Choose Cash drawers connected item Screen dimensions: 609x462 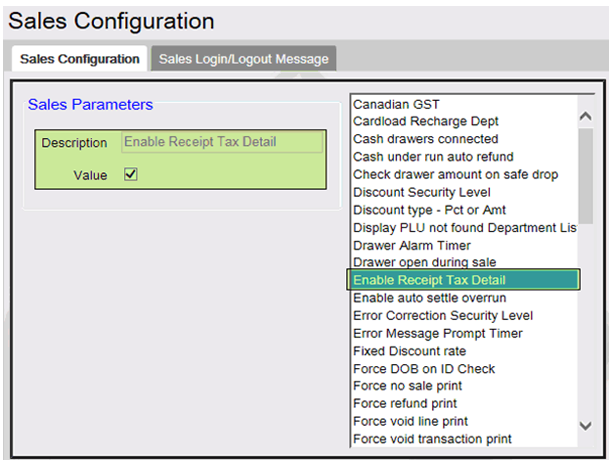click(x=425, y=139)
